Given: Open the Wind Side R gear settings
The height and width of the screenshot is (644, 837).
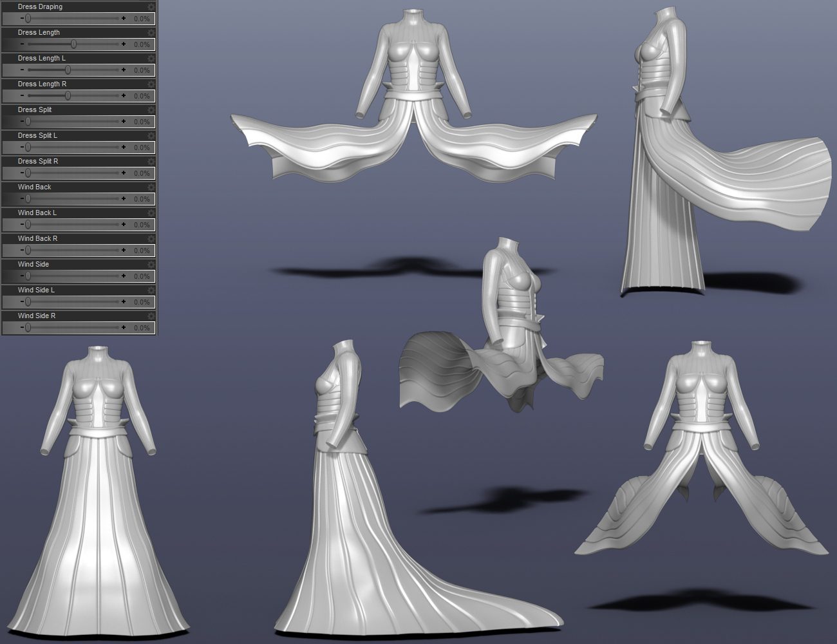Looking at the screenshot, I should (x=151, y=316).
